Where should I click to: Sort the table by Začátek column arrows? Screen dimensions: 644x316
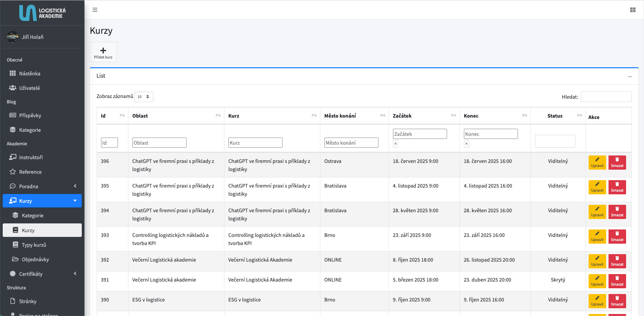point(453,116)
